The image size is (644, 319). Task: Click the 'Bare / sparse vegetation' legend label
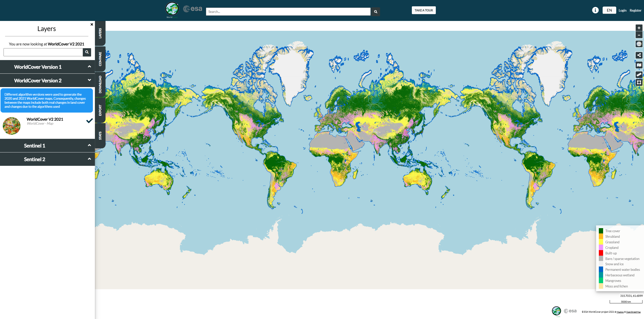coord(622,259)
